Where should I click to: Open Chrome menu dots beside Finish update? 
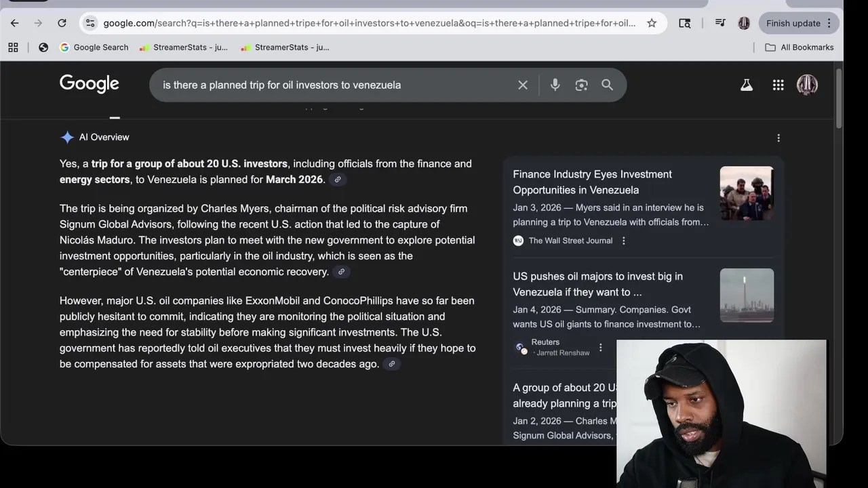829,23
